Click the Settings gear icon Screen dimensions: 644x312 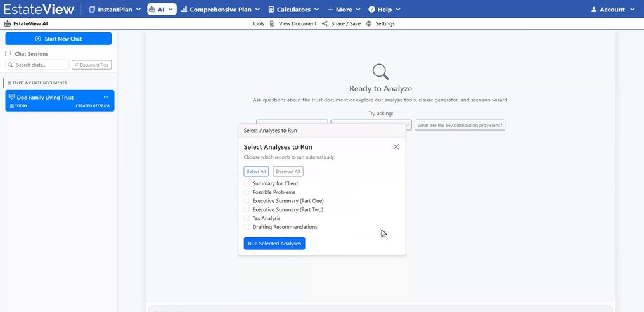(369, 24)
